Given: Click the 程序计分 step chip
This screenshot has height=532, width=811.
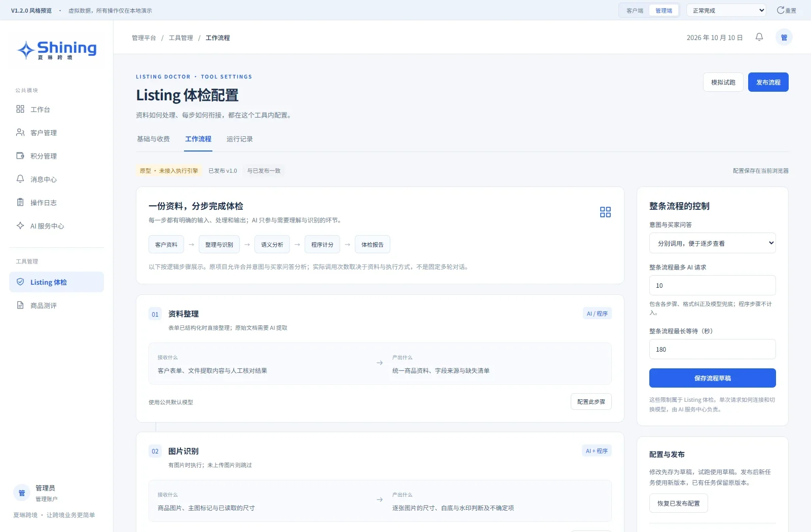Looking at the screenshot, I should (322, 244).
